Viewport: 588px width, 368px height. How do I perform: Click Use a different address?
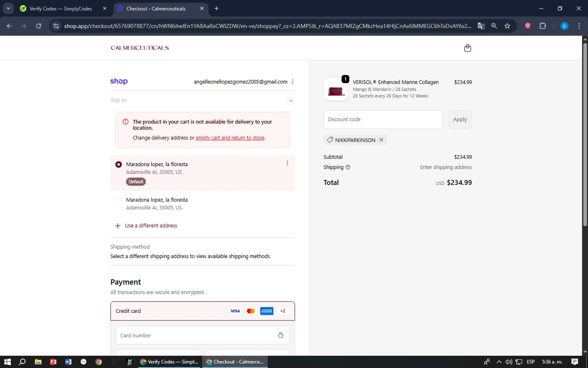pos(146,226)
